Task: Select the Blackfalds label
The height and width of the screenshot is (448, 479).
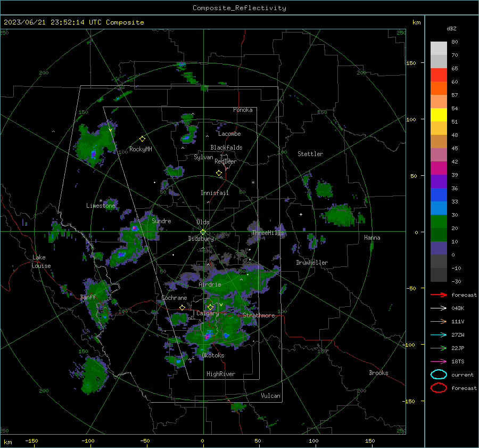Action: click(x=226, y=148)
